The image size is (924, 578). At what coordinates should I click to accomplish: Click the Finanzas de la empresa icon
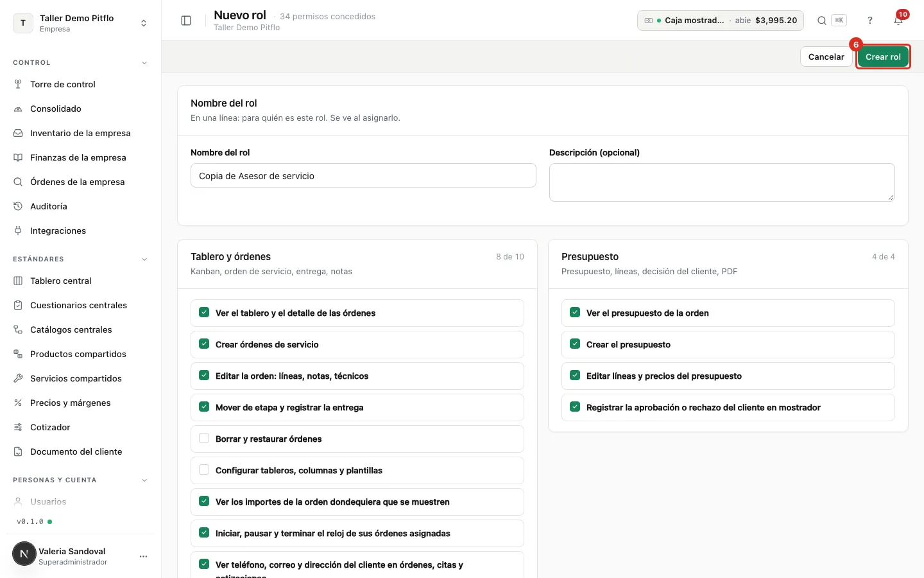pos(18,157)
